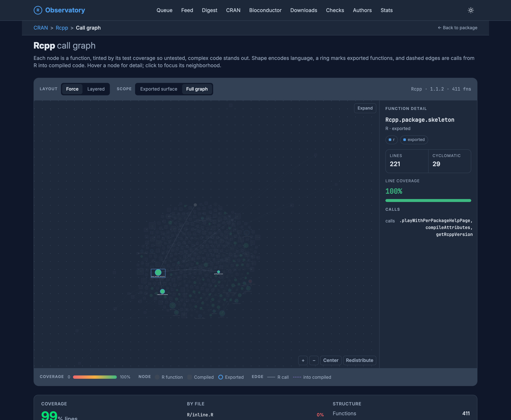Switch layout to Force
This screenshot has width=511, height=420.
click(72, 89)
